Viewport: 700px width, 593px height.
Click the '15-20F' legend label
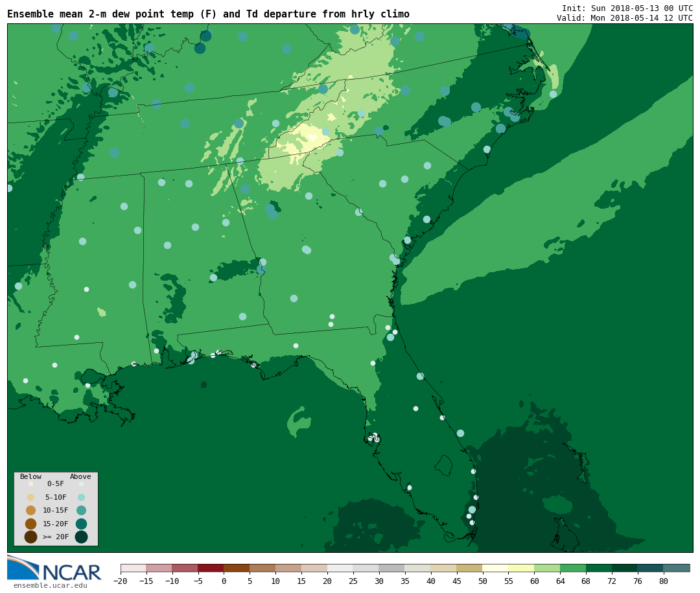click(56, 524)
